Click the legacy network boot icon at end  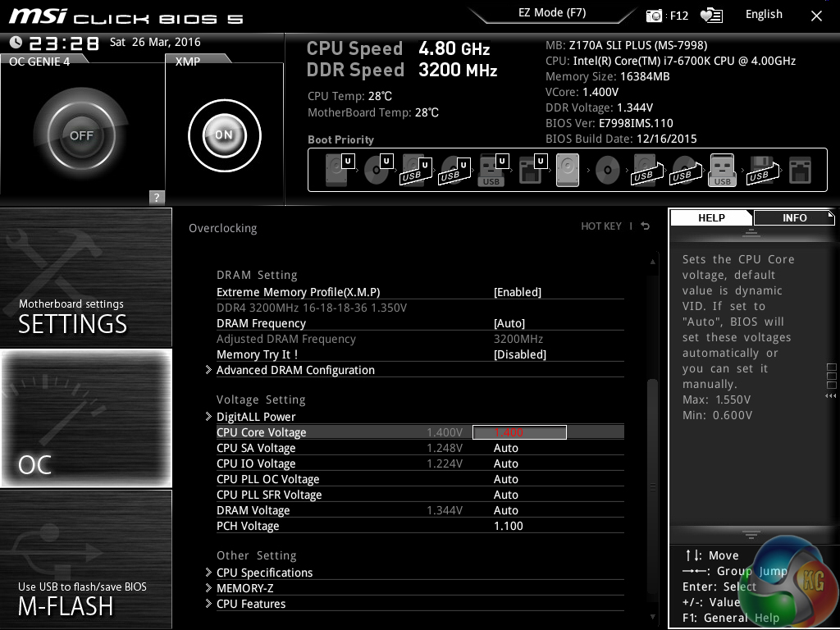(800, 171)
